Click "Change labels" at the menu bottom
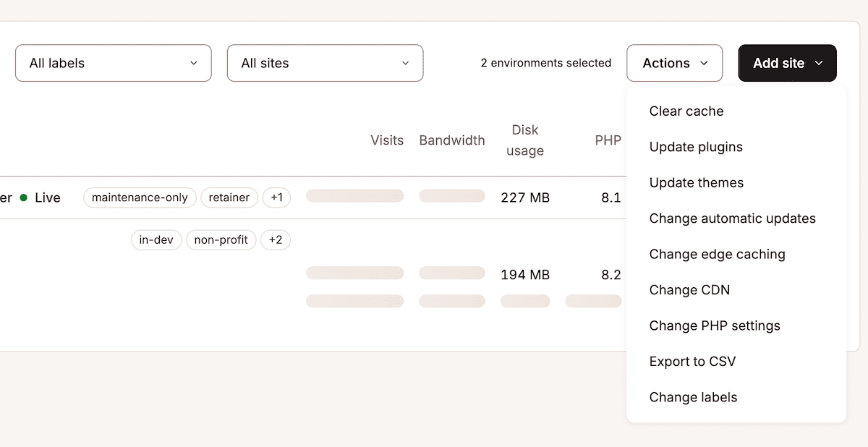 pyautogui.click(x=693, y=397)
